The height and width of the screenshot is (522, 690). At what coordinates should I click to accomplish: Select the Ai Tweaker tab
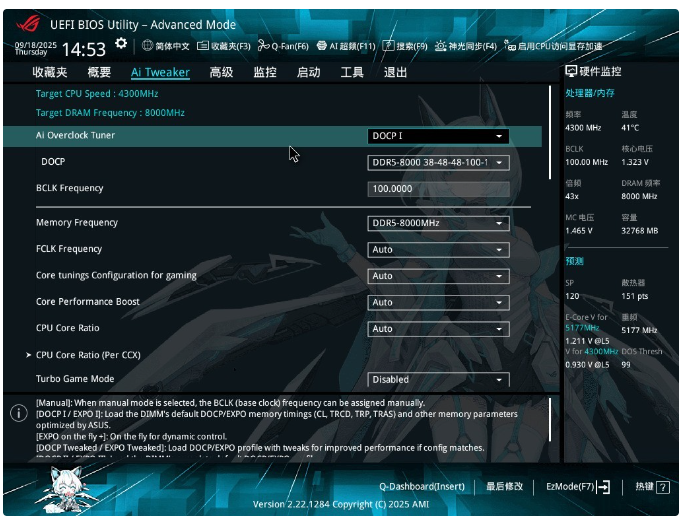[x=160, y=72]
